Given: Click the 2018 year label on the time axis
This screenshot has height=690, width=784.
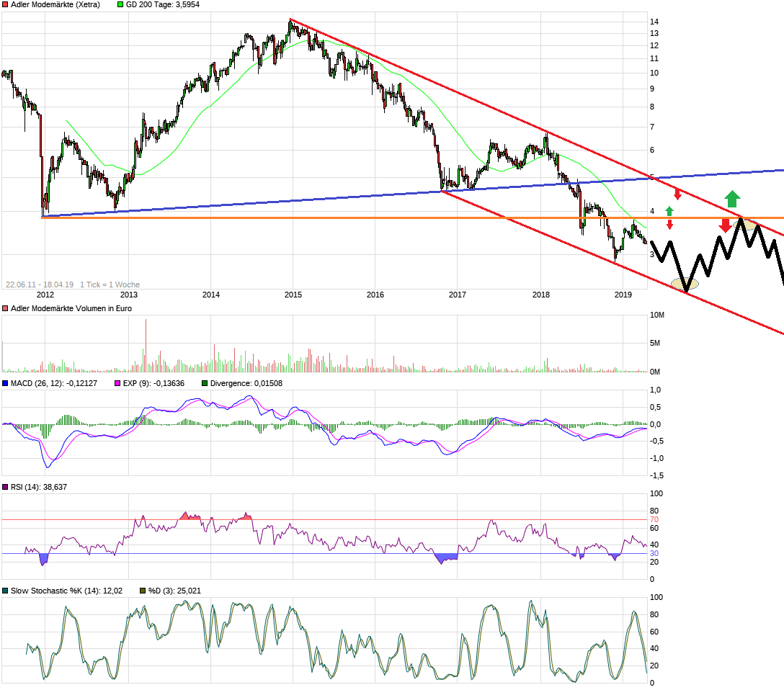Looking at the screenshot, I should pyautogui.click(x=541, y=295).
